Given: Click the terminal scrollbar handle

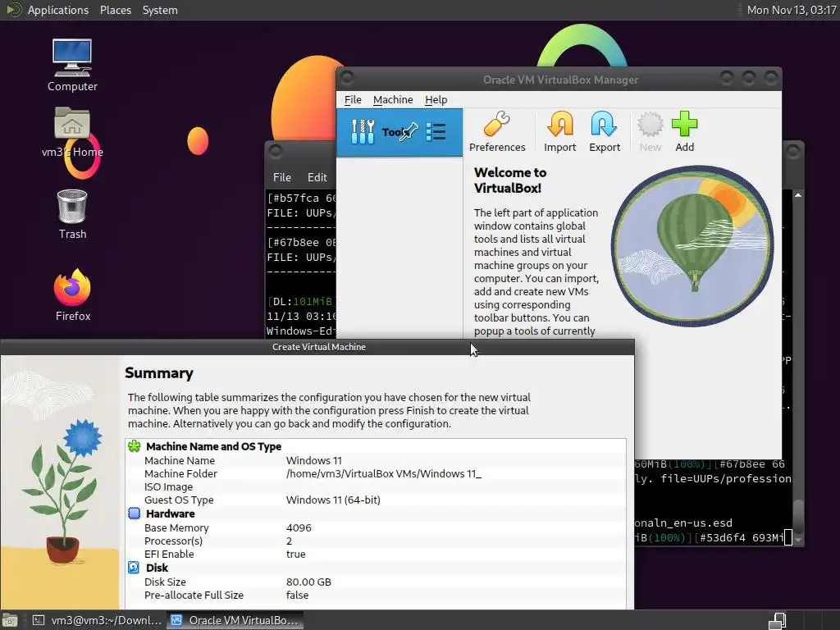Looking at the screenshot, I should click(x=798, y=515).
